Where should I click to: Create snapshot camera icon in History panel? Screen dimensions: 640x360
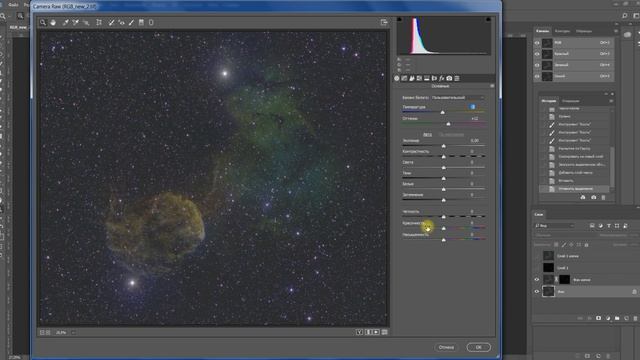[x=593, y=197]
